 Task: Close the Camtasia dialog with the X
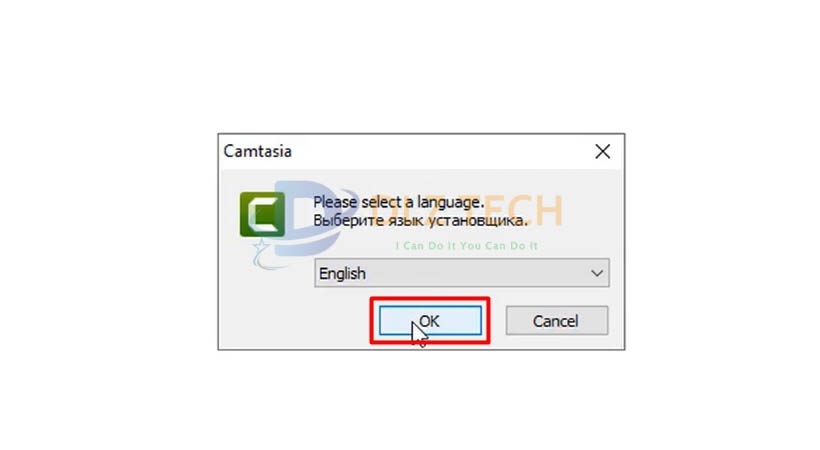click(602, 152)
